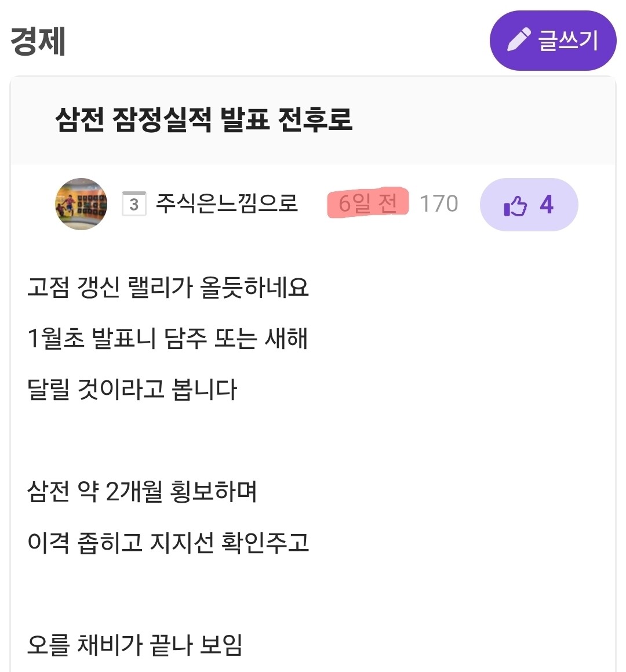Click the 글쓰기 label text

(567, 41)
